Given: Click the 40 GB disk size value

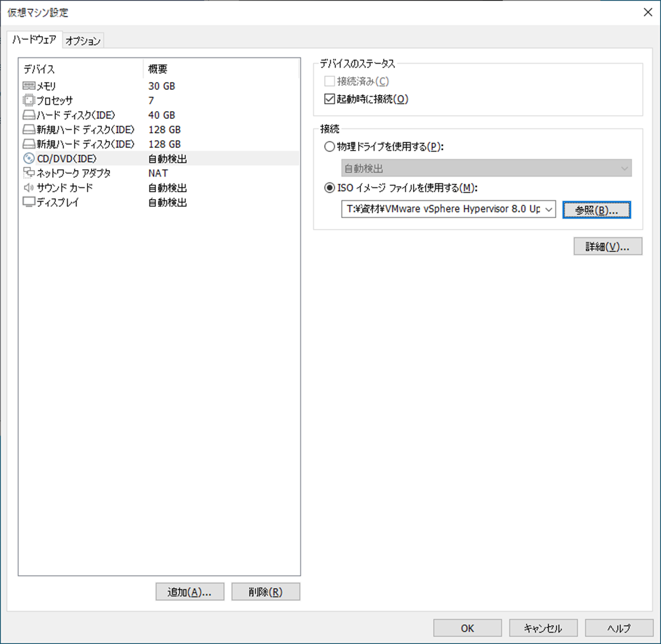Looking at the screenshot, I should click(162, 115).
